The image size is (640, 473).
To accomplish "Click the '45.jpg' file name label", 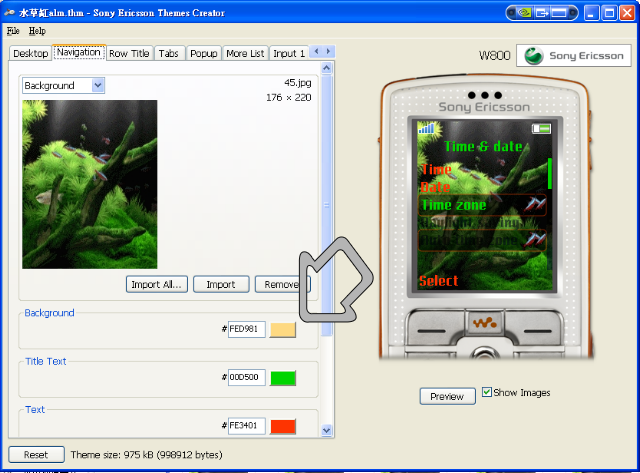I will click(298, 83).
